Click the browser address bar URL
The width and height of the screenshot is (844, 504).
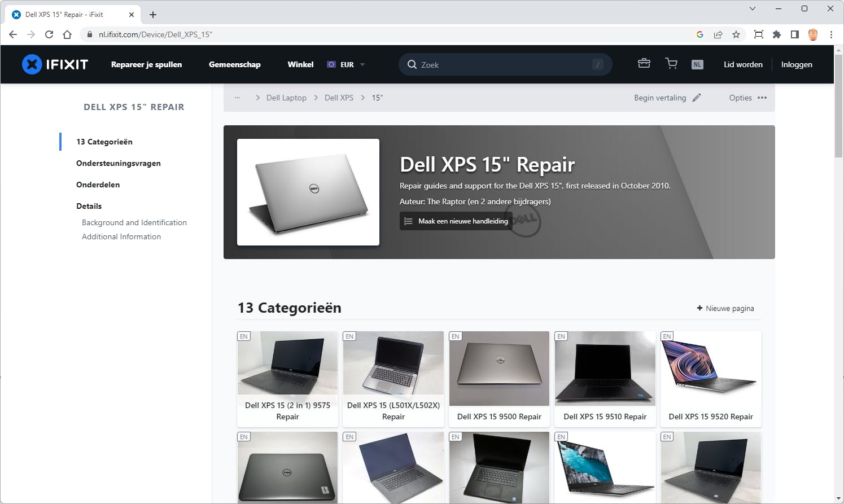tap(156, 34)
